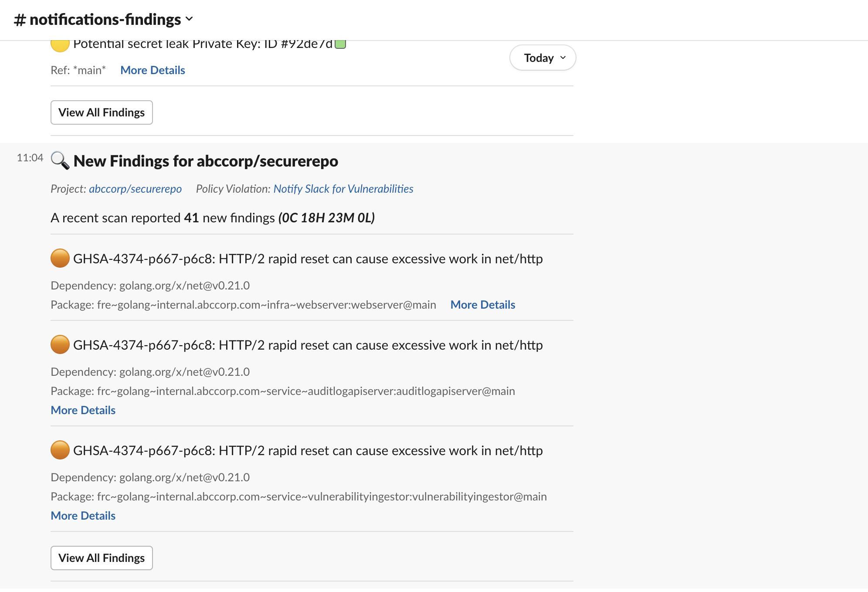
Task: Open the abccorp/securerepo project link
Action: point(135,189)
